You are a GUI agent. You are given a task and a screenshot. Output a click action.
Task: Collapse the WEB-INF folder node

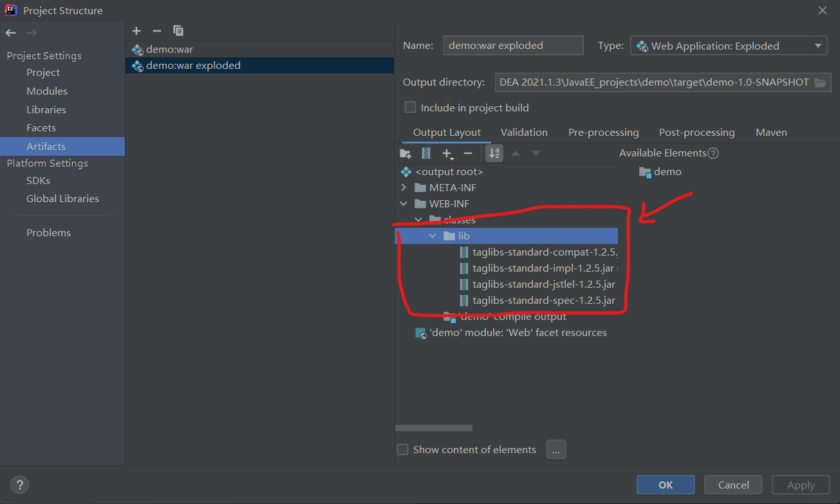404,203
